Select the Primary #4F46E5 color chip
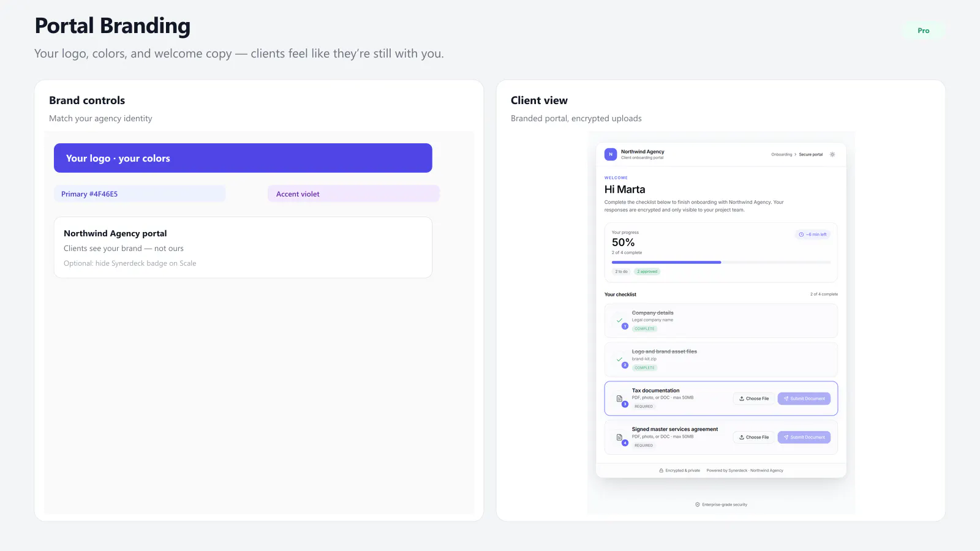980x551 pixels. pyautogui.click(x=140, y=194)
